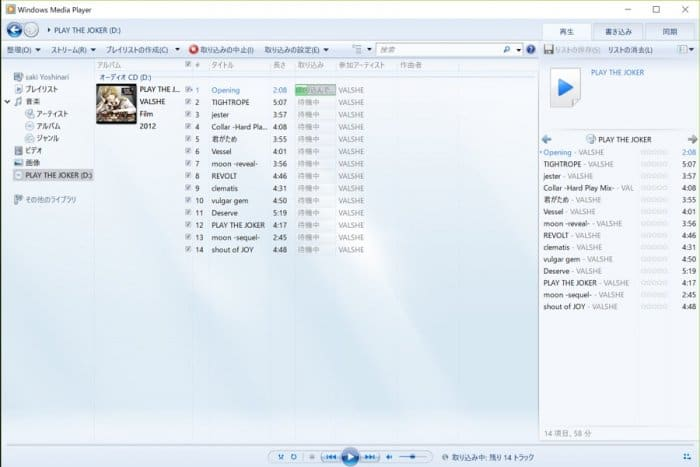Click リストの消去 button
The image size is (700, 467).
coord(630,50)
